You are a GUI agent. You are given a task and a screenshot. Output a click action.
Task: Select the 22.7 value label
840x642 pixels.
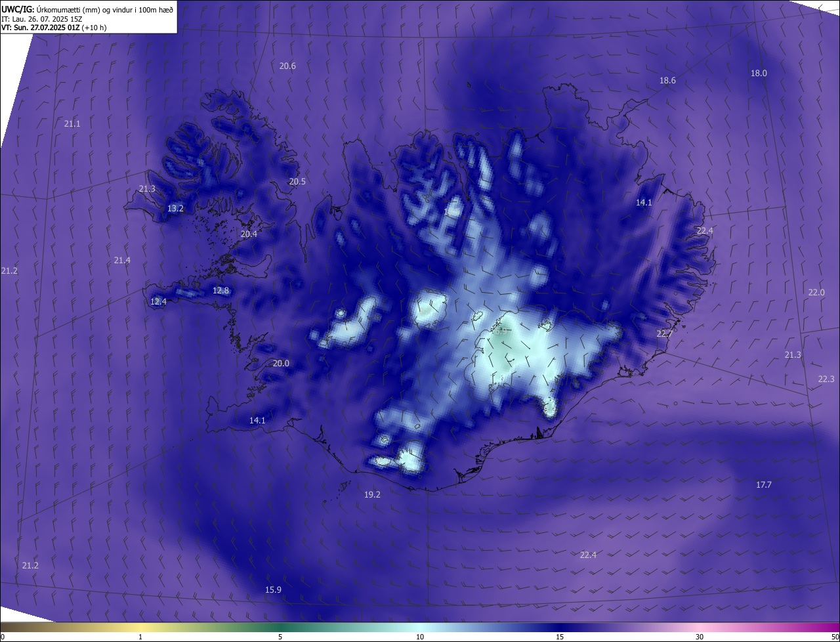pyautogui.click(x=665, y=333)
